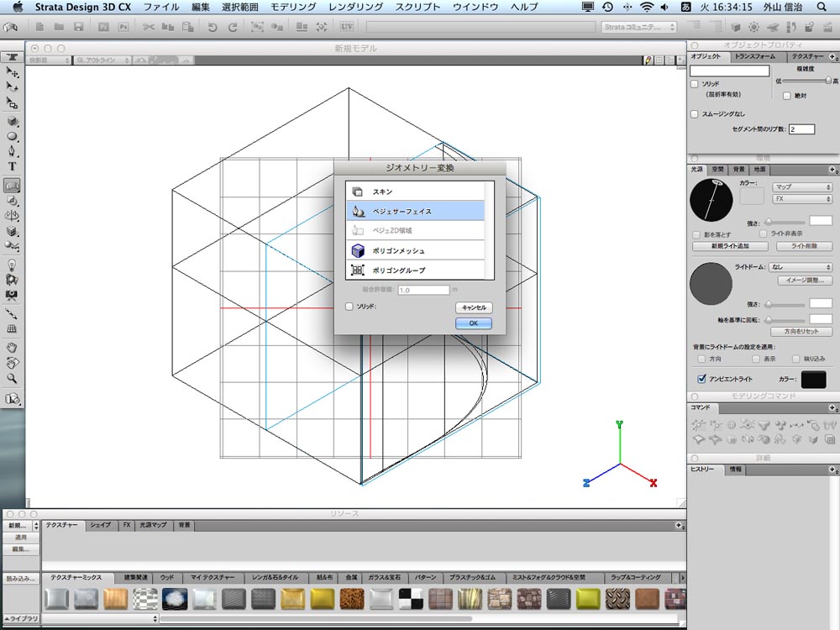The height and width of the screenshot is (630, 840).
Task: Uncheck the アンビエントライト checkbox
Action: click(701, 379)
